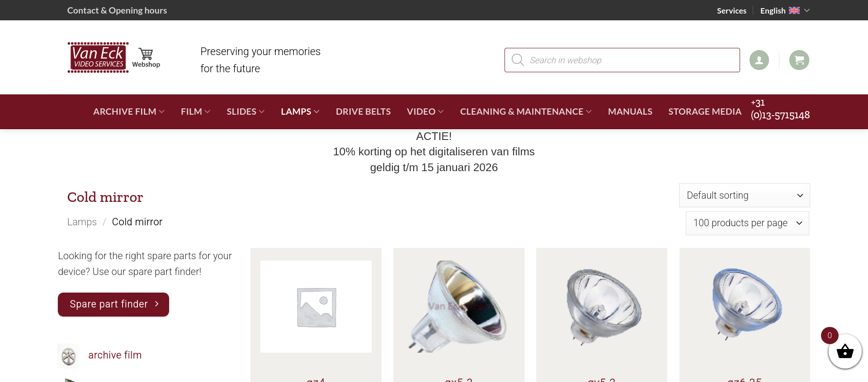Click the floating basket icon with zero badge
Viewport: 868px width, 382px height.
[844, 351]
